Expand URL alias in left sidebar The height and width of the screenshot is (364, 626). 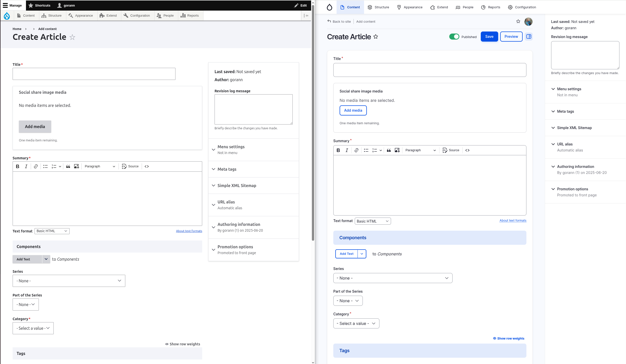[254, 205]
